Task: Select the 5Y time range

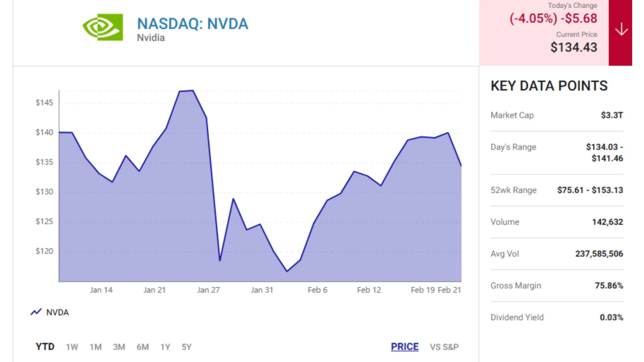Action: pyautogui.click(x=186, y=347)
